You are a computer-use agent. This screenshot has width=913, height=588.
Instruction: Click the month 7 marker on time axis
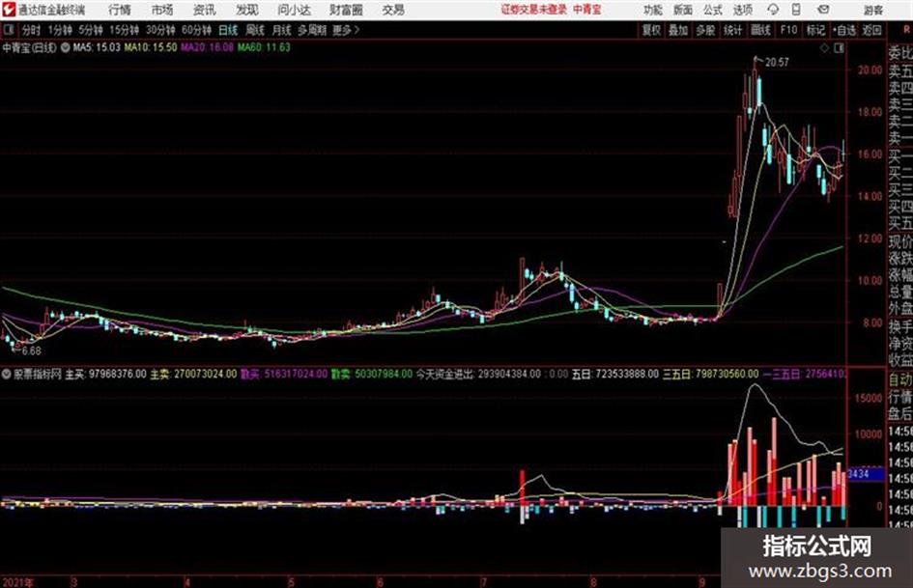(x=484, y=582)
